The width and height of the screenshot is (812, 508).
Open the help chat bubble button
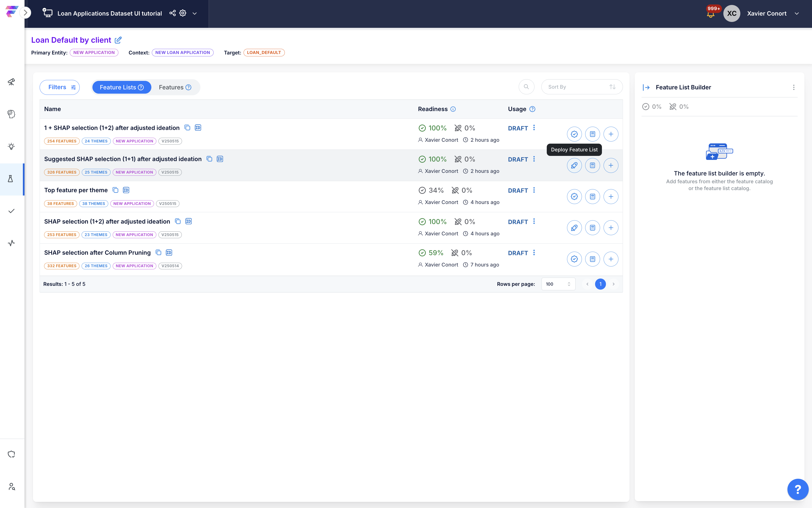(x=798, y=489)
